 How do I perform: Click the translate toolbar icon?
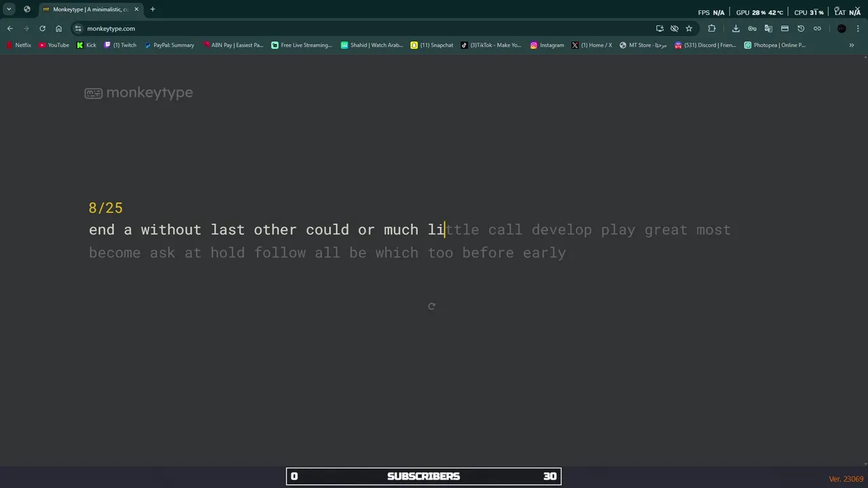(768, 28)
